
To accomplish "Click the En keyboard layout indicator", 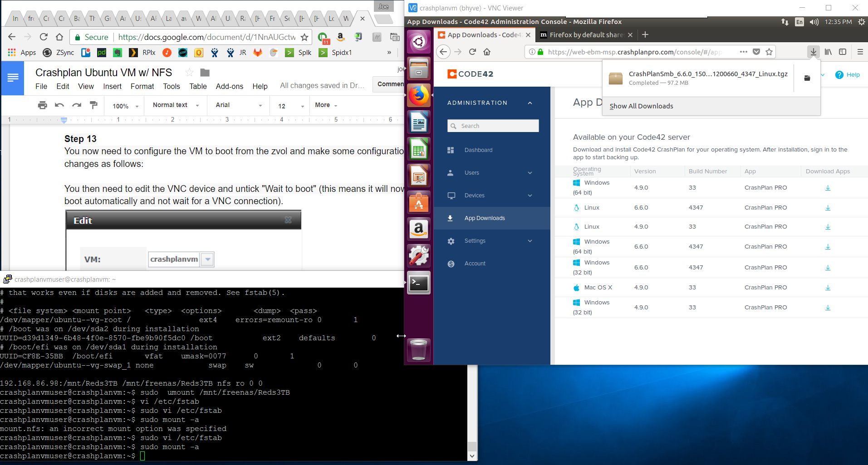I will [799, 22].
